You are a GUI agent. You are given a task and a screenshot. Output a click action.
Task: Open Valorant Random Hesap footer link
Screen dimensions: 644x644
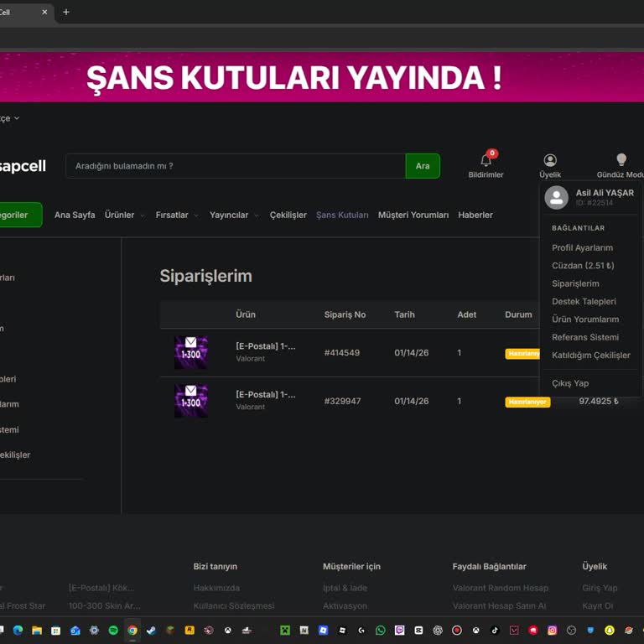coord(501,588)
